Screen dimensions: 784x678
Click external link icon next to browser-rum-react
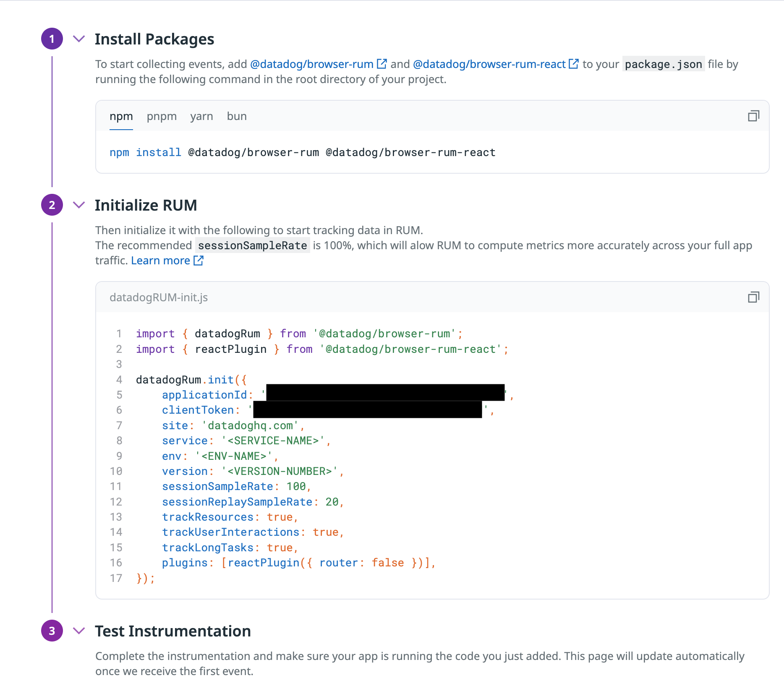[x=573, y=64]
